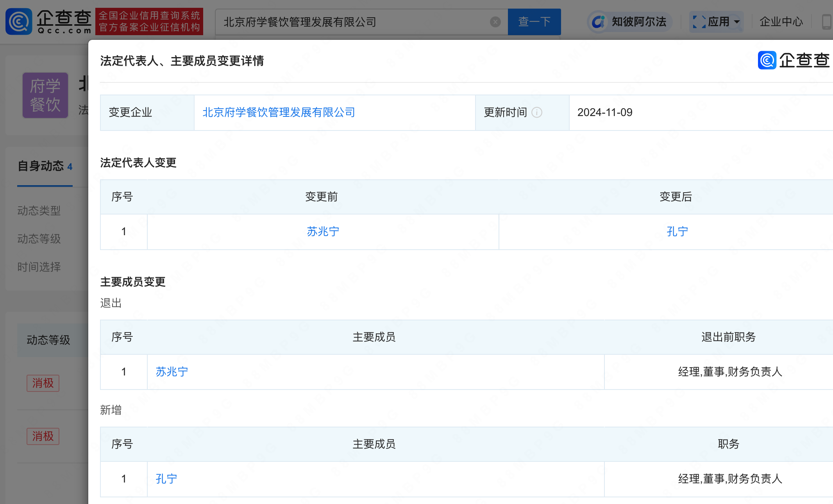
Task: Click the 企查查 logo in the dialog corner
Action: click(794, 60)
